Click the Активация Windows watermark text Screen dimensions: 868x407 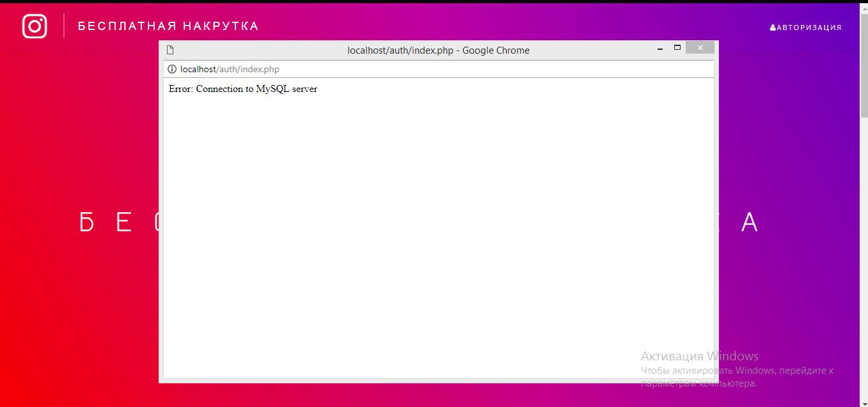(699, 356)
